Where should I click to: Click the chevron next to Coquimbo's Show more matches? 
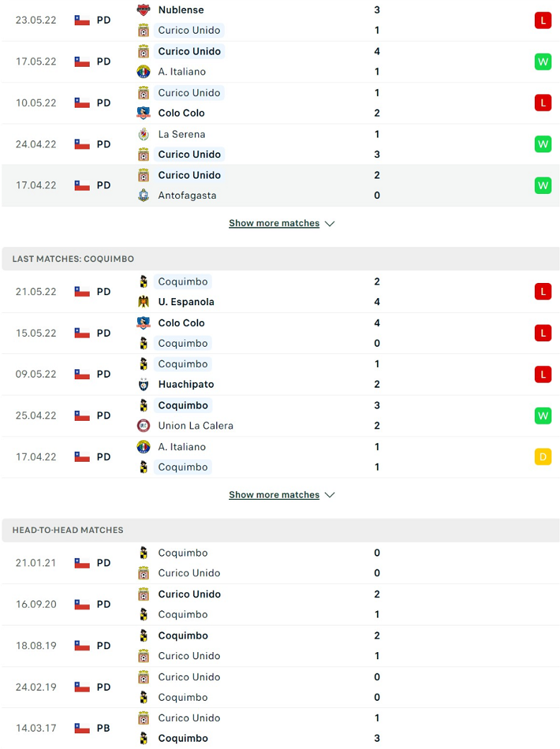tap(330, 495)
